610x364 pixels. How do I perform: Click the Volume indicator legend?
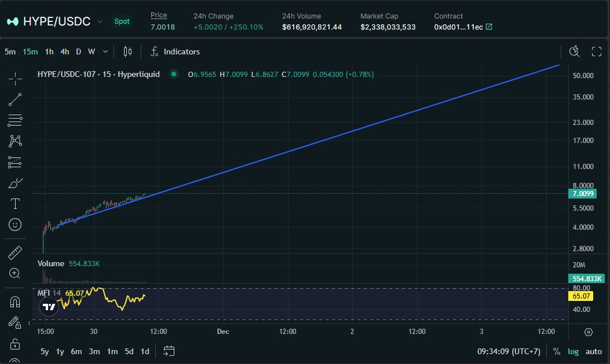coord(50,263)
